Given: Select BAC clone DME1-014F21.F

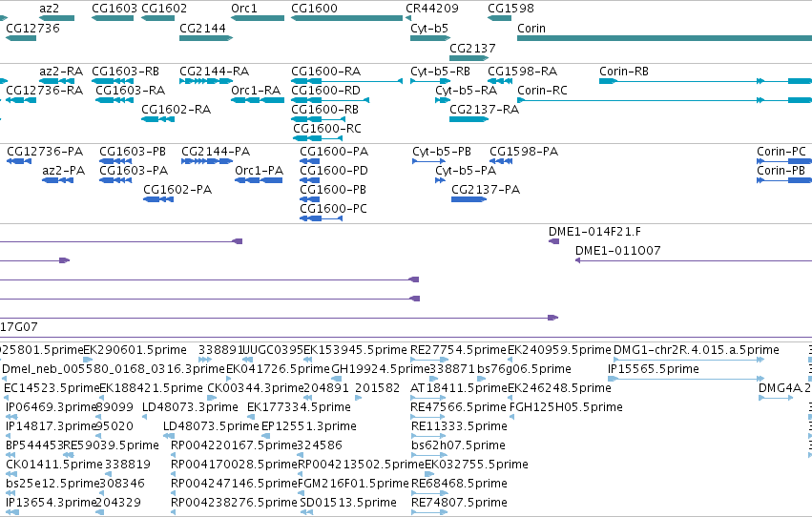Looking at the screenshot, I should click(x=553, y=241).
